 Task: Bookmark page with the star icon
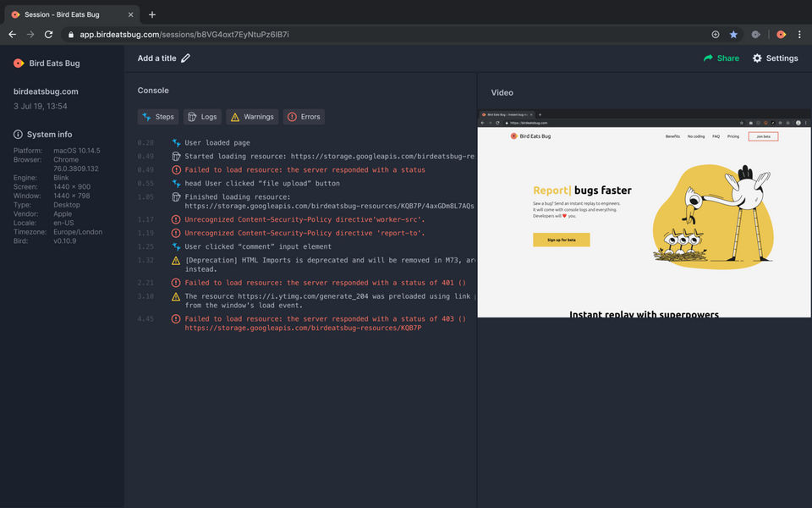(x=733, y=35)
